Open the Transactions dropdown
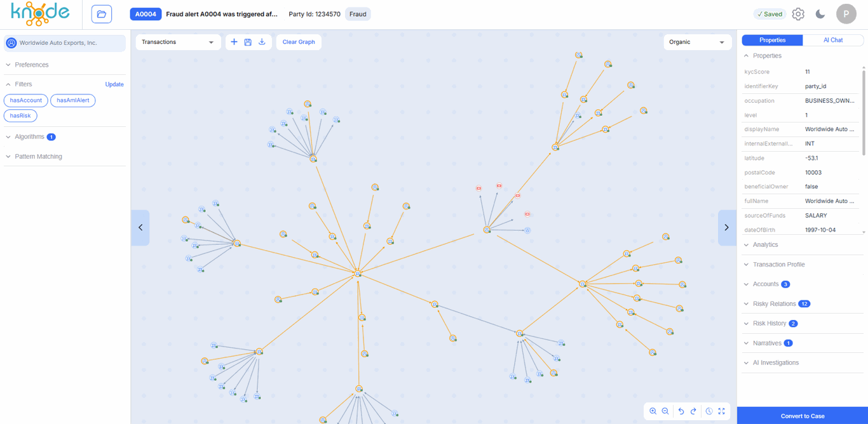Viewport: 868px width, 424px height. 178,42
